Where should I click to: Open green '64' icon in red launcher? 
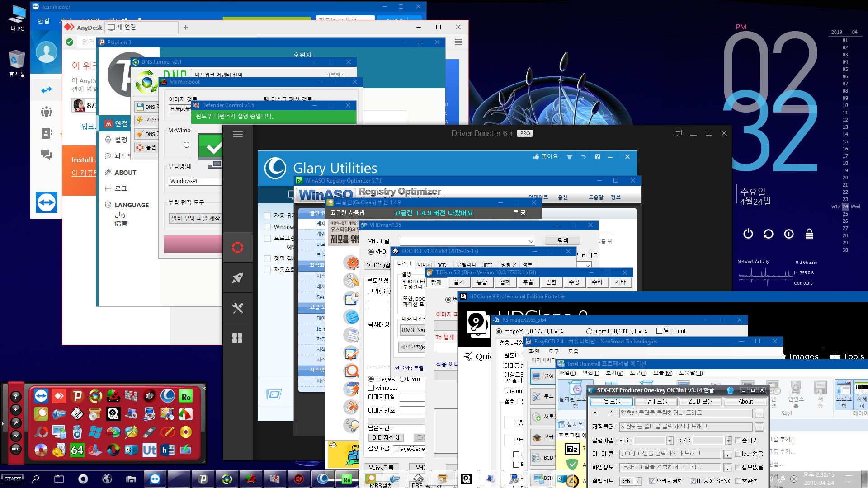[77, 450]
